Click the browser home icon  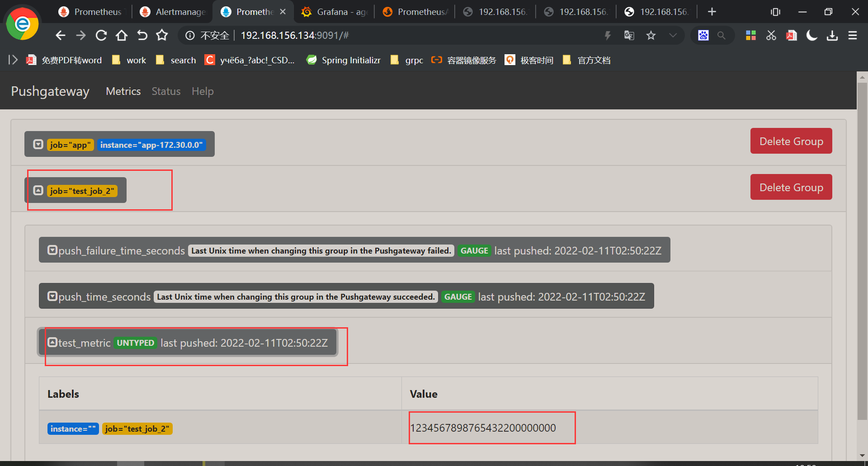pos(121,35)
